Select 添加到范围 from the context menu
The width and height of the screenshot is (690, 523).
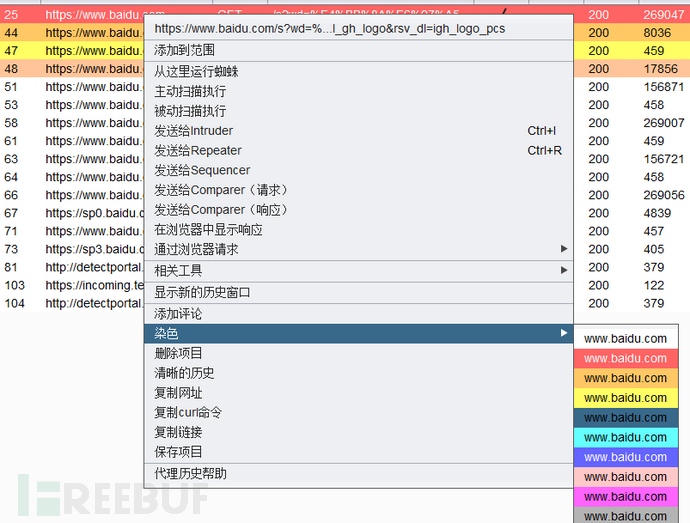point(359,50)
